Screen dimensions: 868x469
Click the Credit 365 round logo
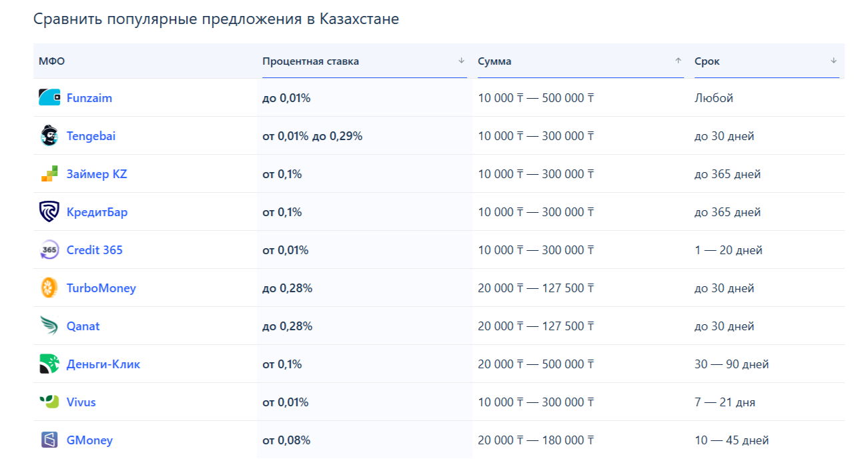click(x=49, y=250)
